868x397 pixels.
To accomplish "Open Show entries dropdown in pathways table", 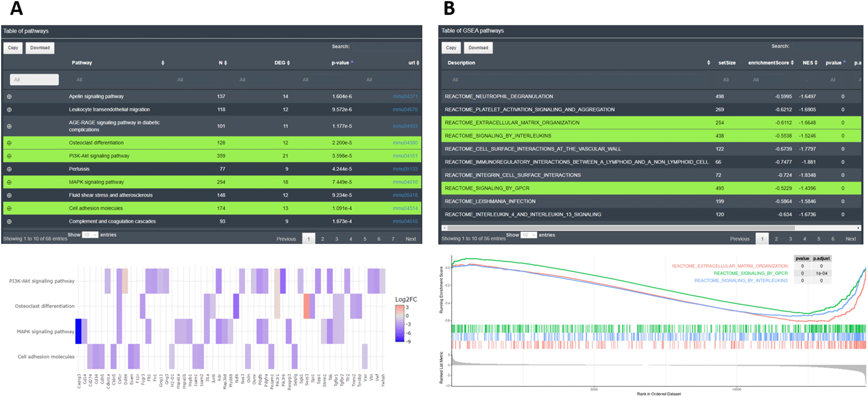I will click(90, 235).
